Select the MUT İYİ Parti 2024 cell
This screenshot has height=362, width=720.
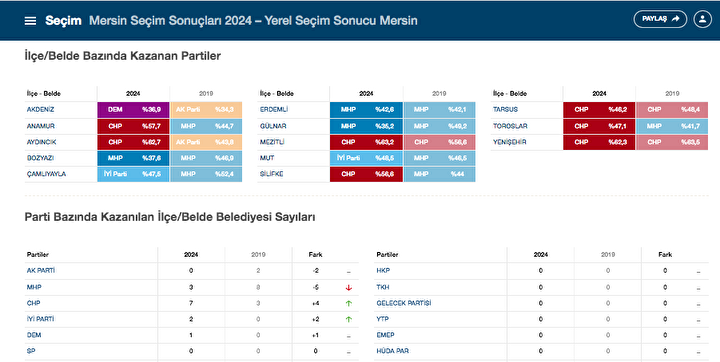[366, 158]
